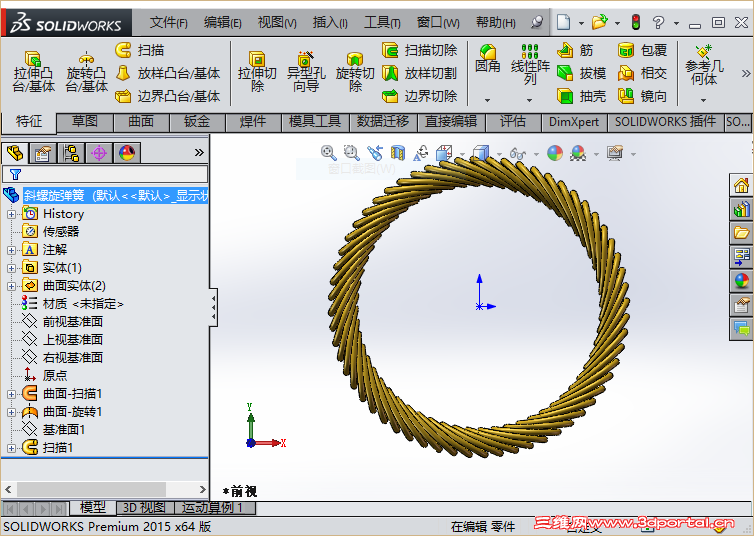
Task: Select the Rib (筋) tool
Action: click(575, 50)
